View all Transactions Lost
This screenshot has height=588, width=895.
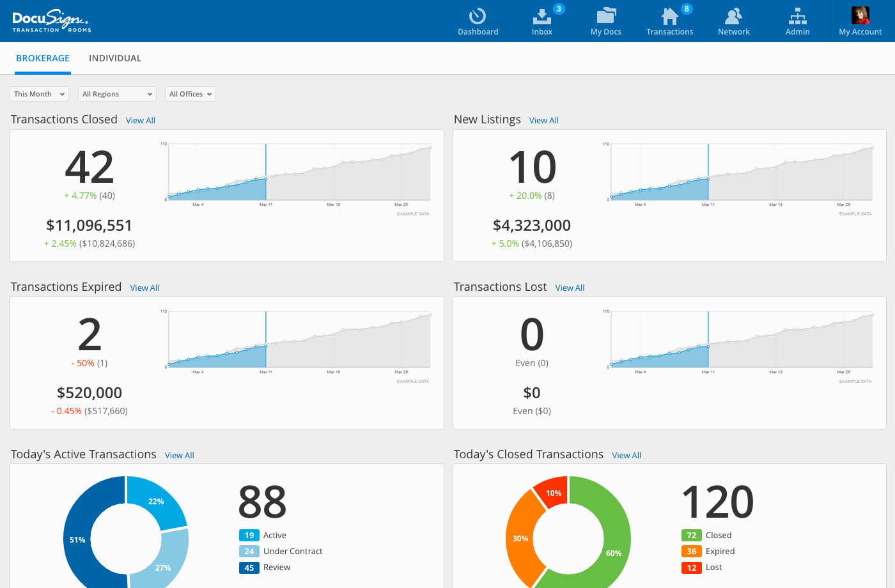coord(570,288)
